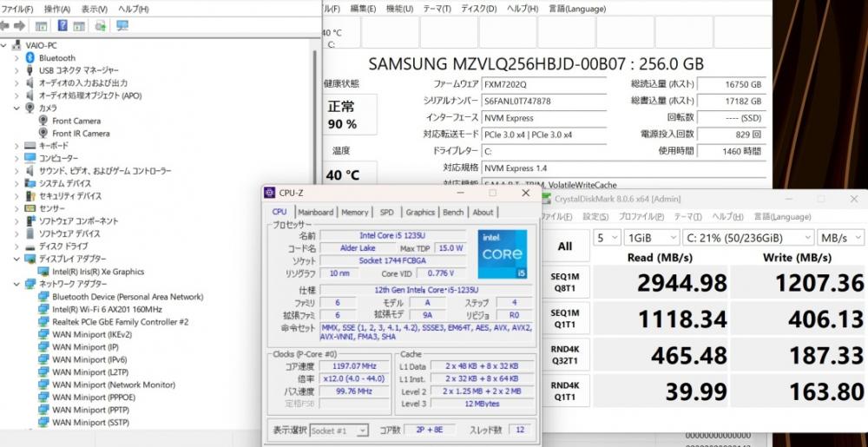Open the About tab in CPU-Z
The image size is (868, 447).
point(483,212)
